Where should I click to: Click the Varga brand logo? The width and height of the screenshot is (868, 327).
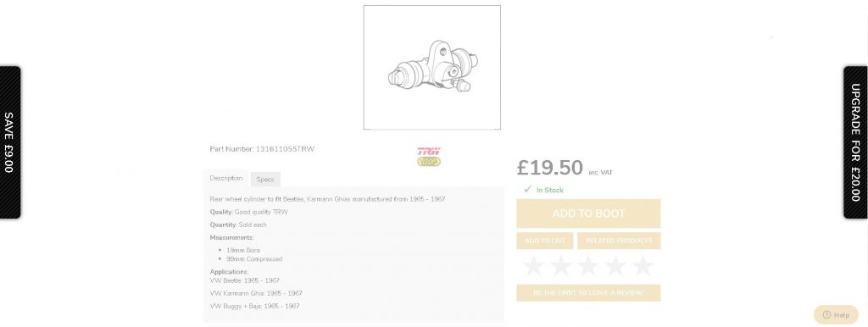(428, 162)
